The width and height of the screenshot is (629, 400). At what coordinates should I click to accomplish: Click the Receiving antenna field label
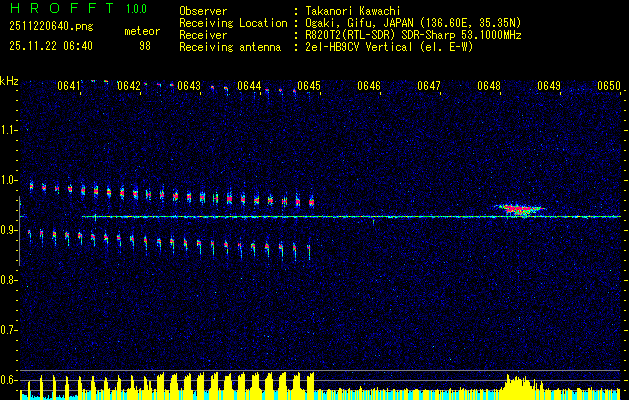pyautogui.click(x=230, y=47)
